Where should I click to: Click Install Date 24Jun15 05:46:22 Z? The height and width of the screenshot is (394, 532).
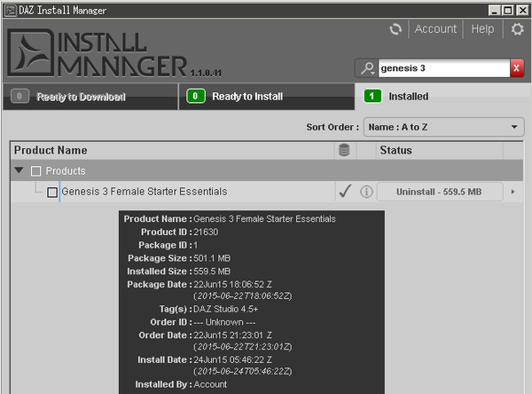[232, 360]
